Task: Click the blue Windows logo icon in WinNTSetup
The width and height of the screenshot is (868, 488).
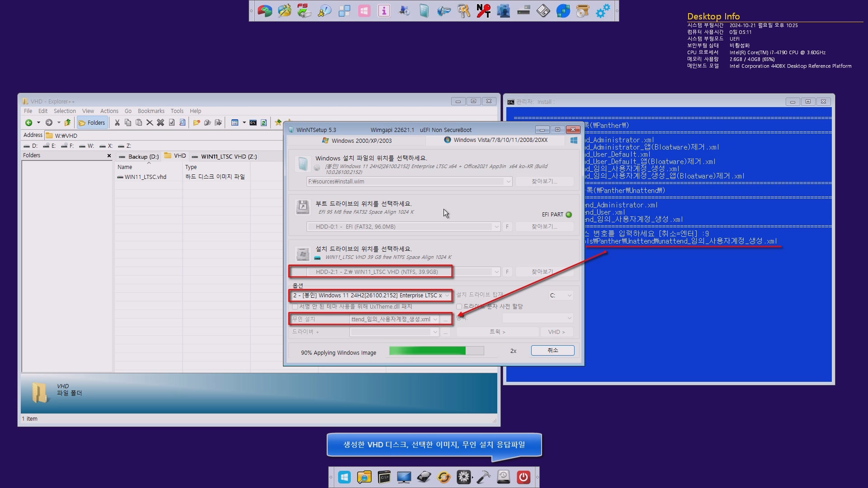Action: [x=574, y=141]
